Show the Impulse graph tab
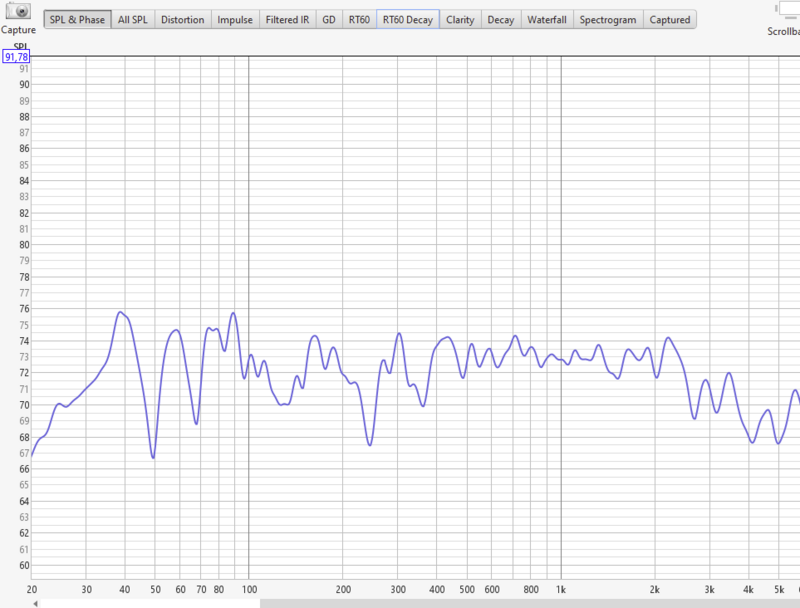 click(x=235, y=20)
